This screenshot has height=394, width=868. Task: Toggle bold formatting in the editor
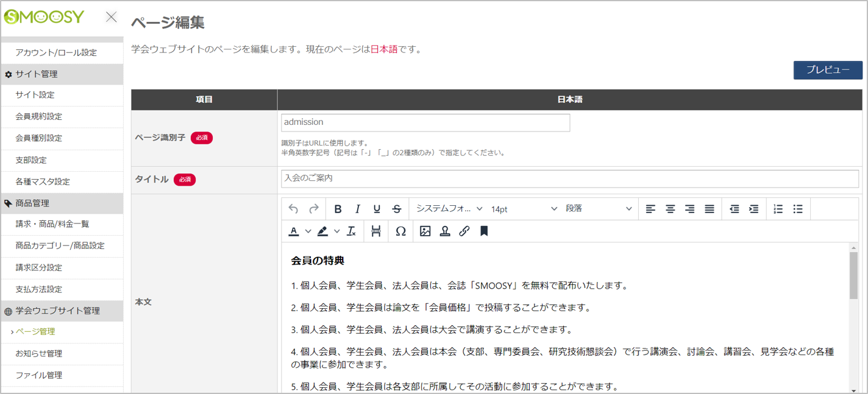[338, 209]
